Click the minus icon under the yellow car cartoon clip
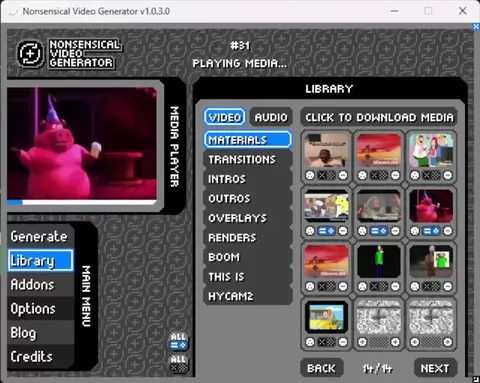480x383 pixels. [343, 342]
